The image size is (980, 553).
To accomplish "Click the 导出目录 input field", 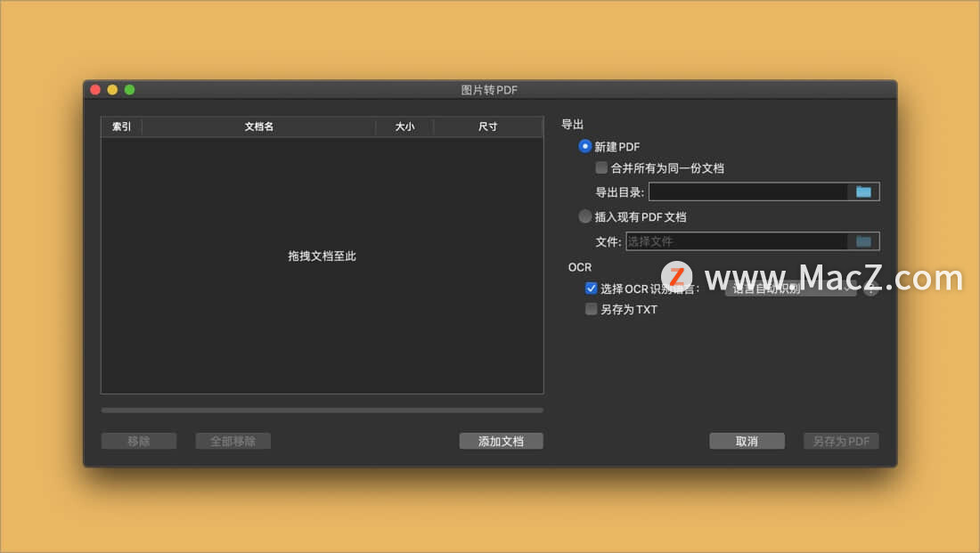I will pyautogui.click(x=748, y=191).
